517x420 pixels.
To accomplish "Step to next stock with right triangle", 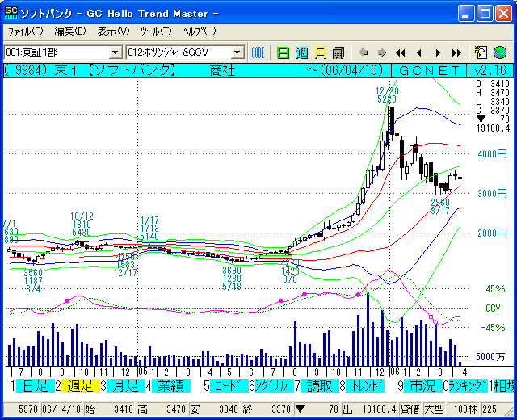I will tap(438, 52).
